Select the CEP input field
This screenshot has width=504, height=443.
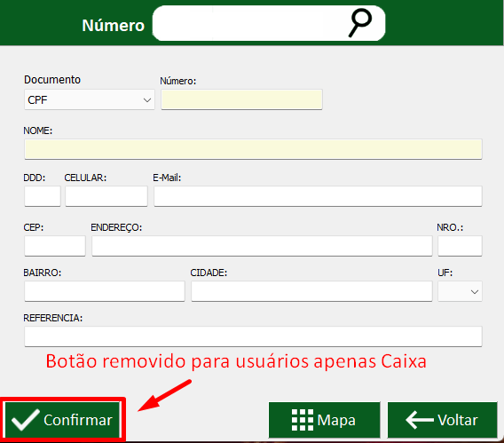(55, 246)
